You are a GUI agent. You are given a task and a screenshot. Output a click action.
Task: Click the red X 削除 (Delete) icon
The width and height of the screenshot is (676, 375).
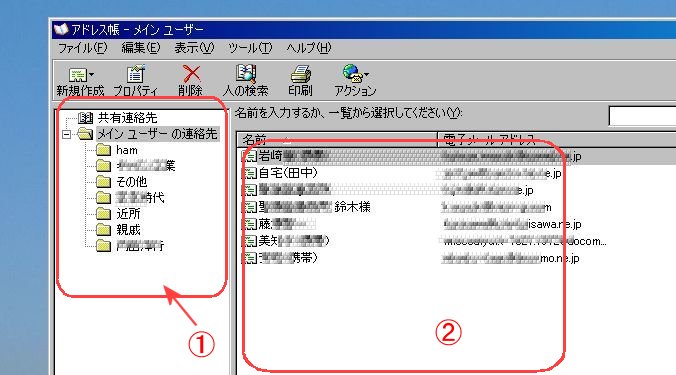coord(191,74)
